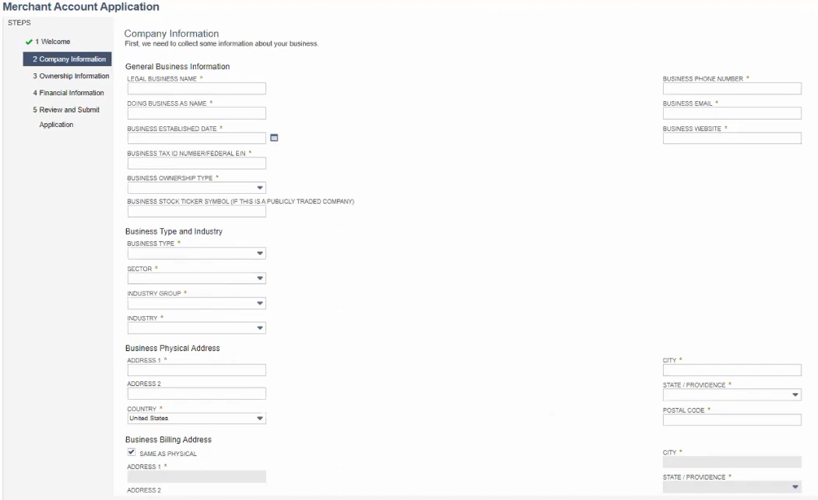Go to the Welcome step
Screen dimensions: 818x500
[x=55, y=42]
